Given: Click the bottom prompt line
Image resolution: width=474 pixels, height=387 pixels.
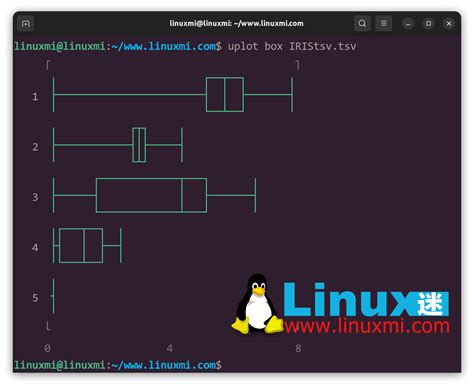Looking at the screenshot, I should (x=118, y=365).
